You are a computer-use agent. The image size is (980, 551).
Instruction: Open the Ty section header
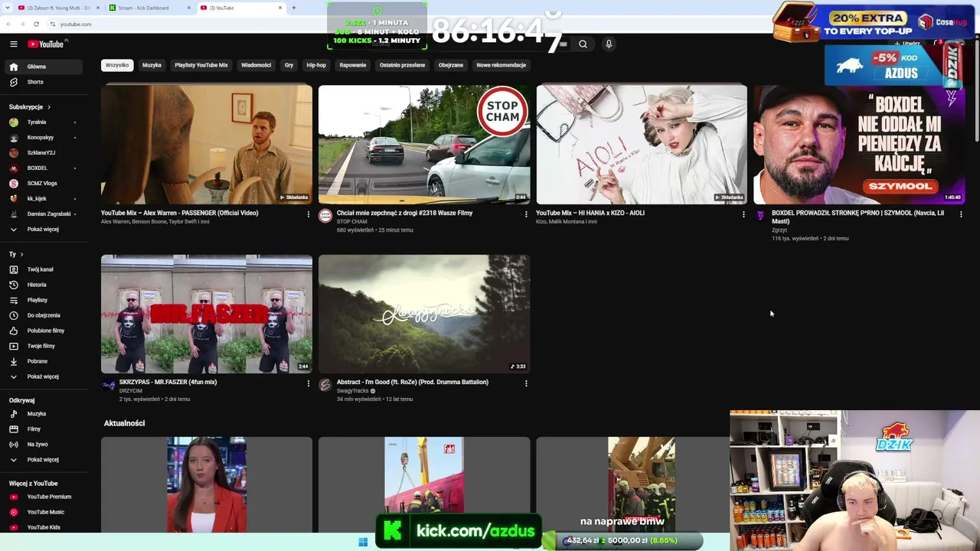(x=16, y=254)
